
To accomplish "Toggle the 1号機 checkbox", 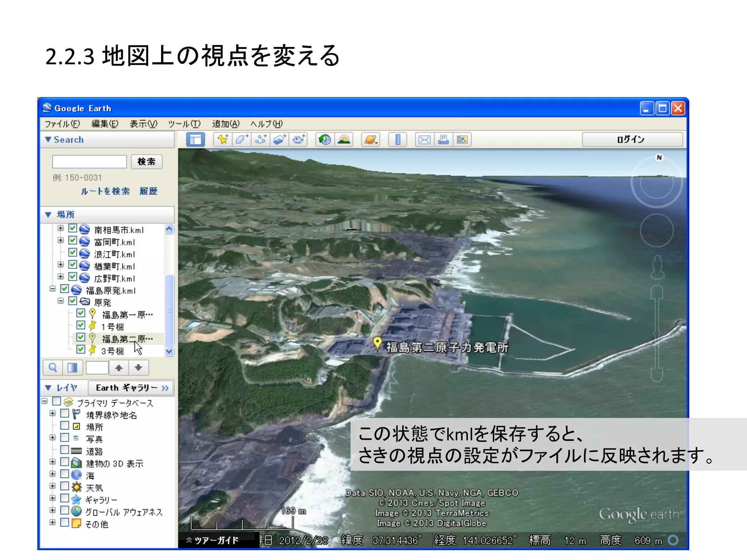I will 81,325.
